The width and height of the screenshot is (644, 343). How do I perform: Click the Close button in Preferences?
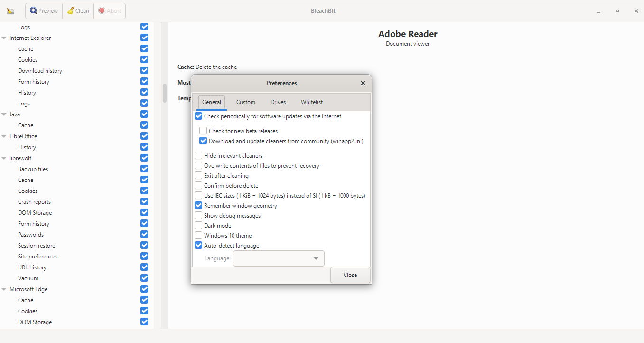point(350,275)
